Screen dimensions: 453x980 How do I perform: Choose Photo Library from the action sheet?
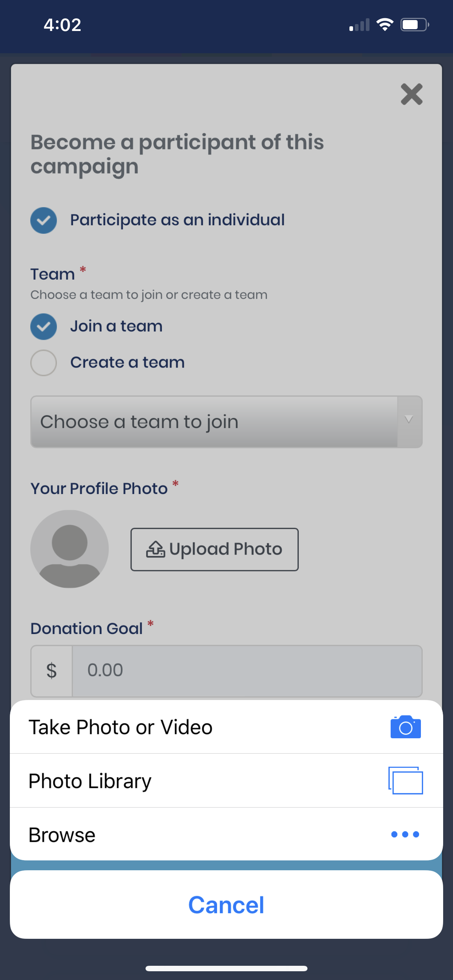(x=226, y=780)
